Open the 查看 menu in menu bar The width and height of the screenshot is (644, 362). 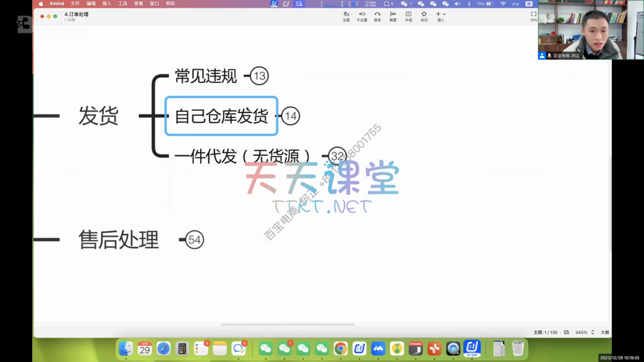pyautogui.click(x=138, y=3)
